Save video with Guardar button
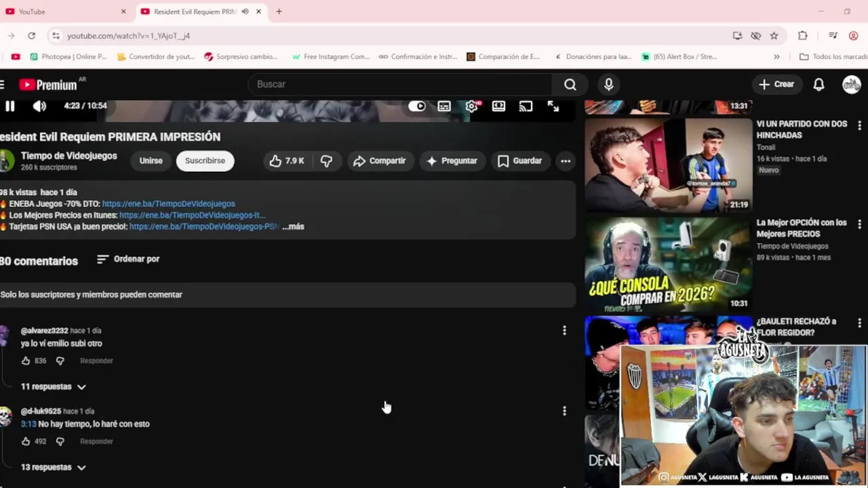Screen dimensions: 868x488 point(519,161)
